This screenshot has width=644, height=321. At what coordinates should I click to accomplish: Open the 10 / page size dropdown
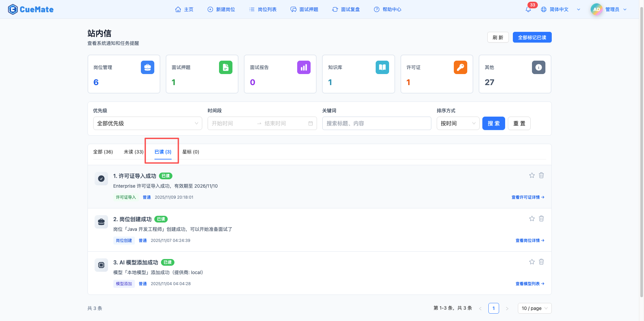pyautogui.click(x=534, y=308)
